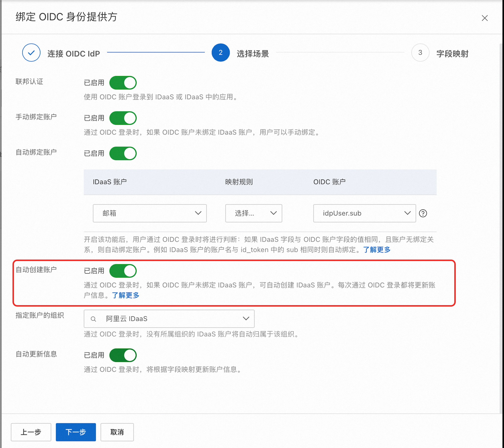Close the bind OIDC identity provider dialog
Screen dimensions: 504x448
484,18
